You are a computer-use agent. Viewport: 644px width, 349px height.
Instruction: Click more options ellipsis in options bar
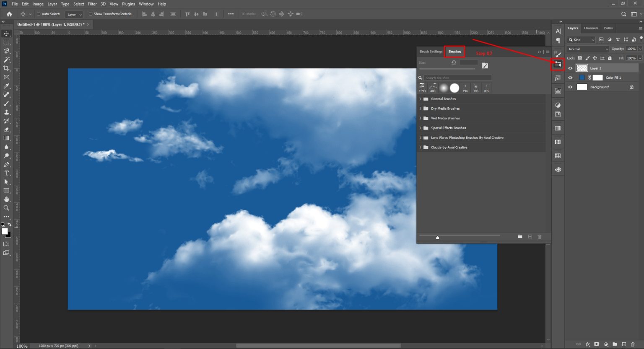point(231,14)
